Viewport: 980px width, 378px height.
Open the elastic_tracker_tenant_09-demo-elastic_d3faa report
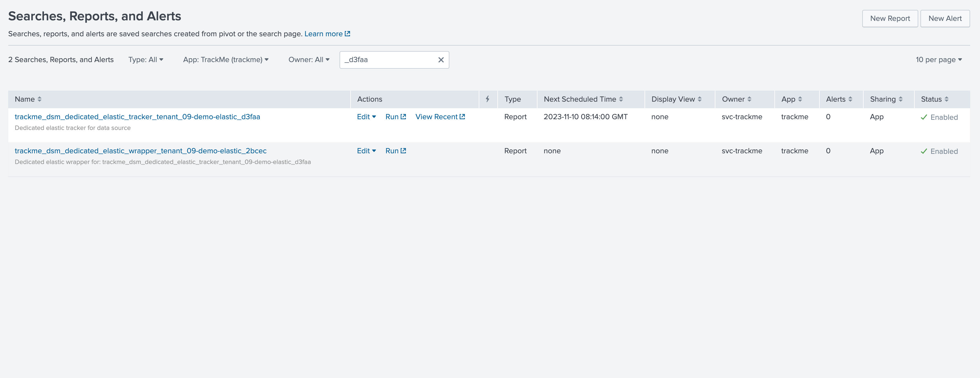tap(137, 117)
